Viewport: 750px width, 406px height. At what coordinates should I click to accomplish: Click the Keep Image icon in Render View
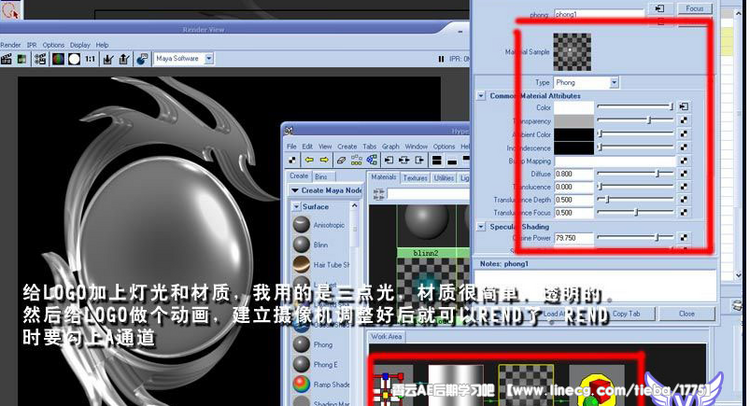(x=109, y=59)
